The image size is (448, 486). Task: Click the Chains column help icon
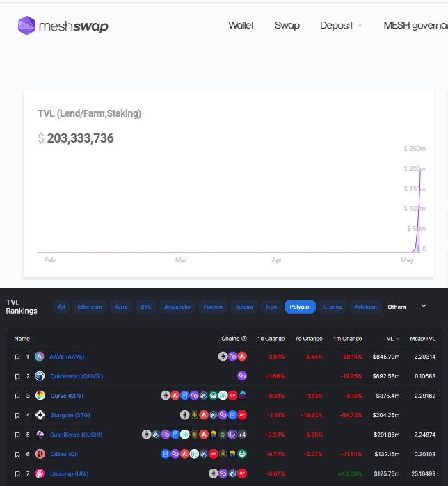pyautogui.click(x=243, y=339)
